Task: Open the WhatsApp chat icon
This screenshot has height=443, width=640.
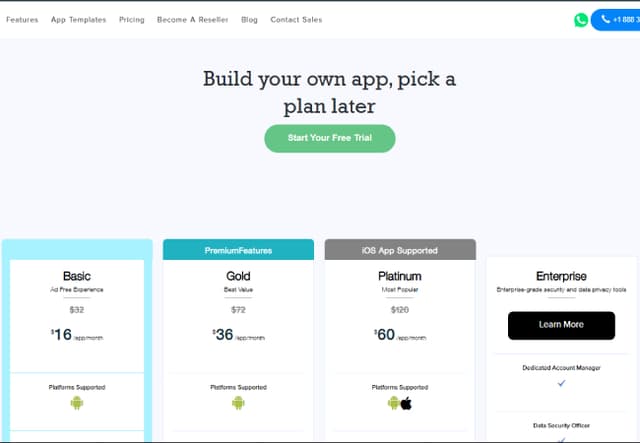Action: click(581, 20)
